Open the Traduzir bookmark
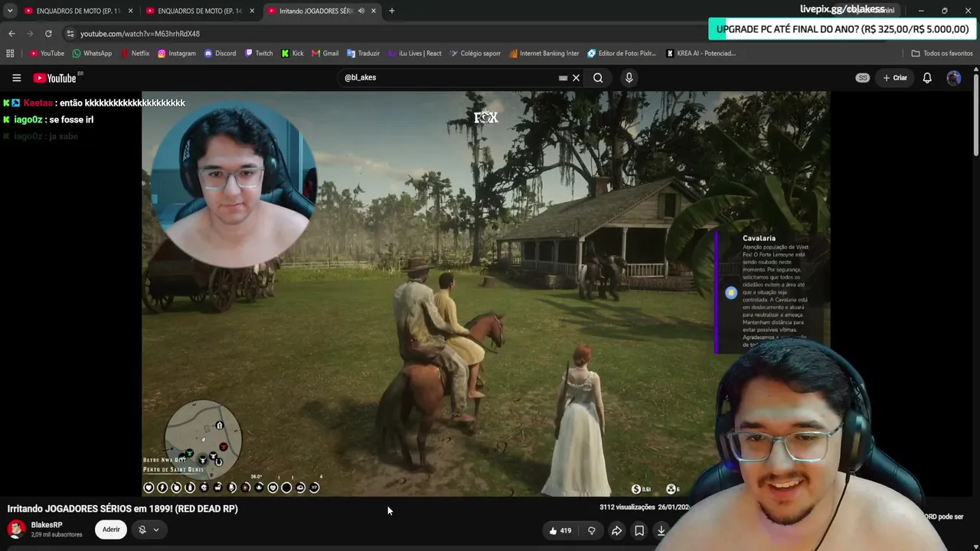 click(364, 54)
